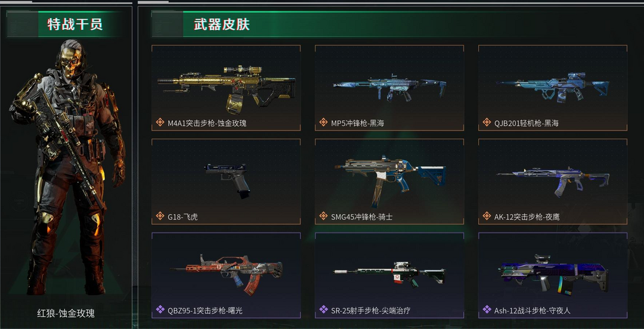Screen dimensions: 644x329
Task: Select the blue MP5 submachine gun image
Action: pyautogui.click(x=389, y=87)
